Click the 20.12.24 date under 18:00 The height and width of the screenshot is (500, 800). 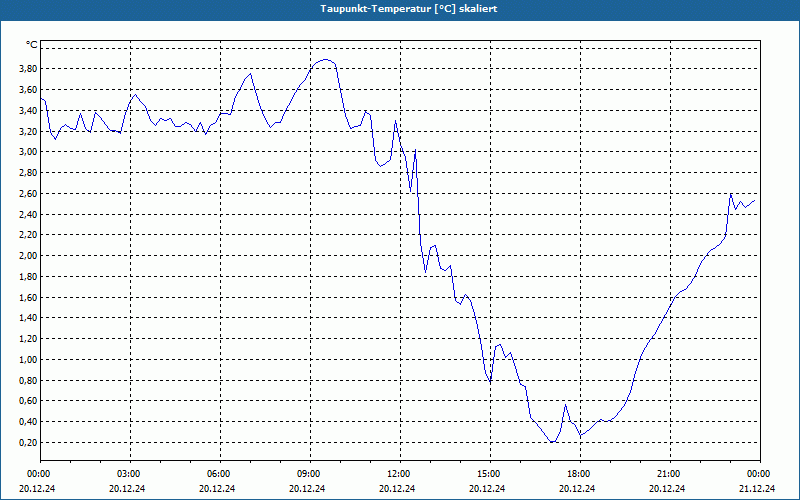[x=577, y=489]
